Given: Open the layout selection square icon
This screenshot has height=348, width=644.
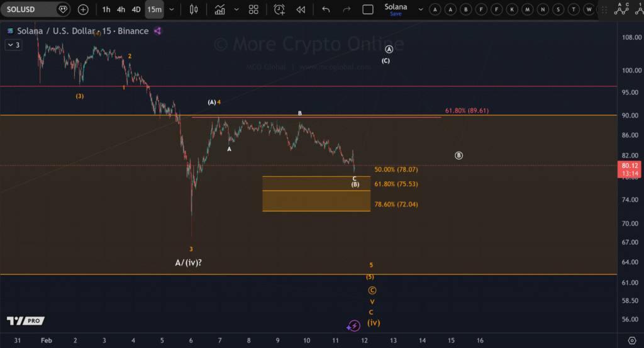Looking at the screenshot, I should coord(367,9).
